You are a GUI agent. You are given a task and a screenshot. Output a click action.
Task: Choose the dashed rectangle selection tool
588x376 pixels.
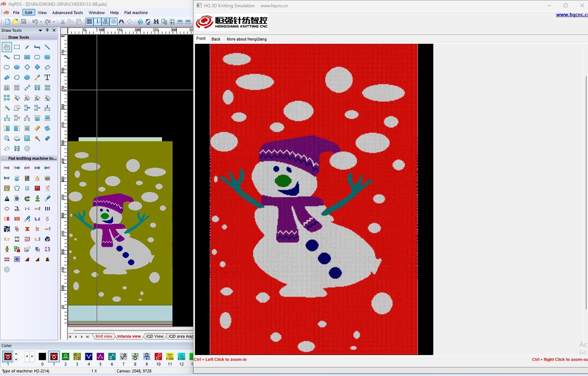pos(17,47)
